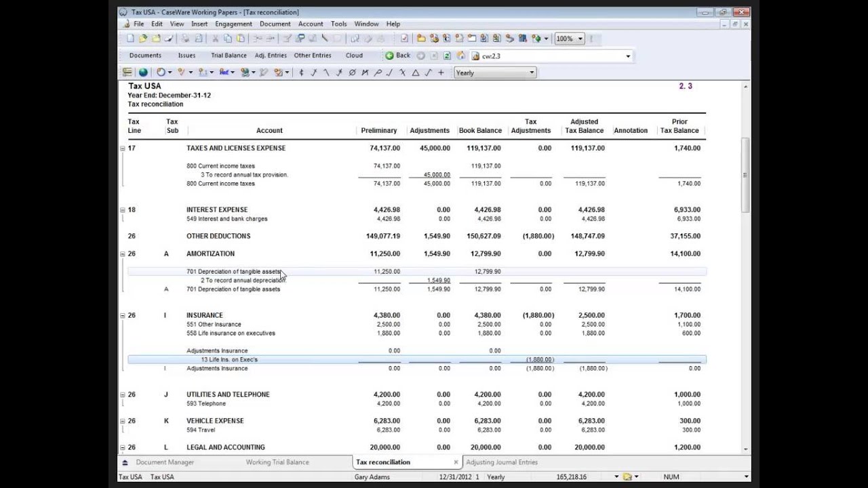The height and width of the screenshot is (488, 868).
Task: Click the yellow folder icon after the checklist
Action: [420, 39]
